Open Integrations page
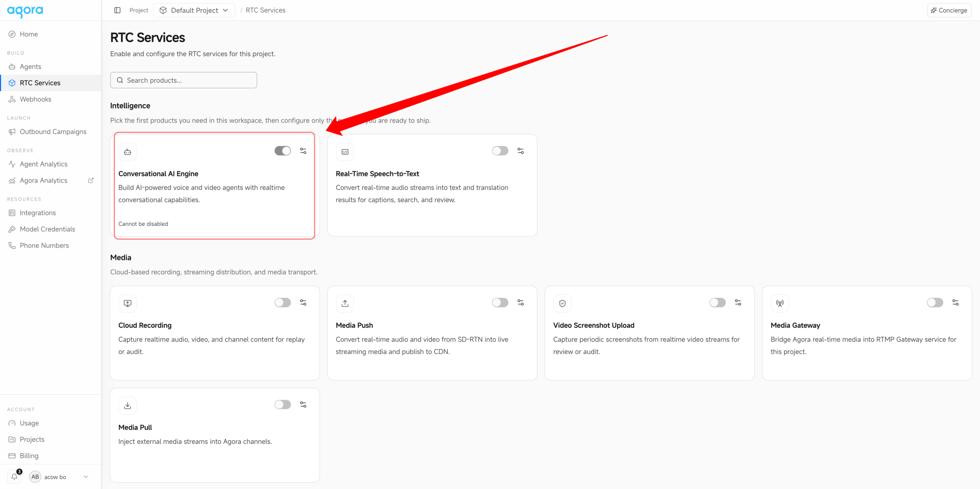Viewport: 980px width, 489px height. coord(51,213)
